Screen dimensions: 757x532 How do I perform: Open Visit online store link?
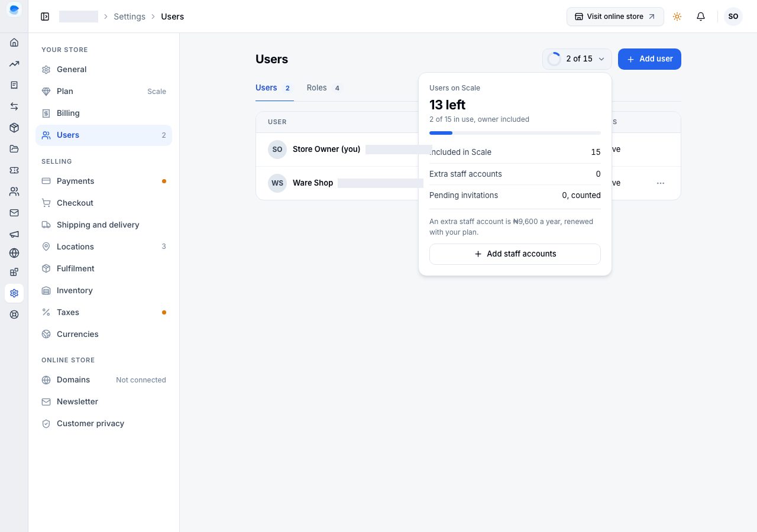tap(615, 17)
